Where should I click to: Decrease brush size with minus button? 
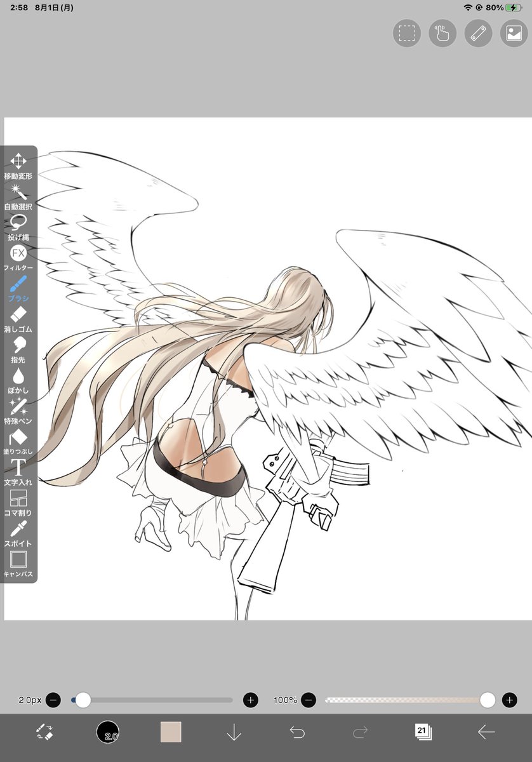[53, 700]
